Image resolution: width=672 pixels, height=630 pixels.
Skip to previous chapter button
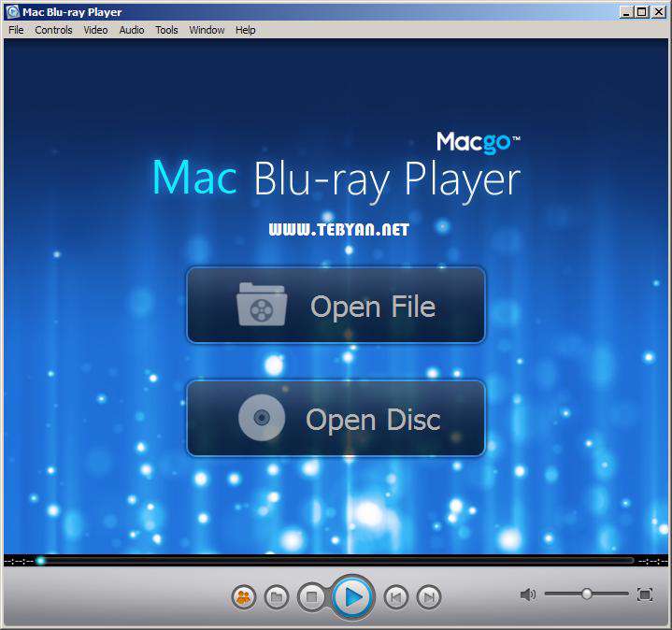coord(395,596)
